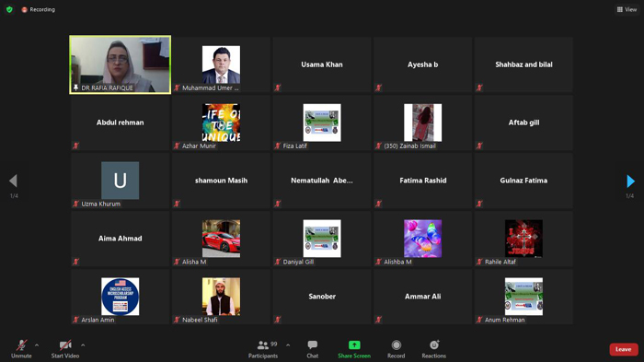Click Fiza Latif profile picture
644x362 pixels.
click(322, 123)
